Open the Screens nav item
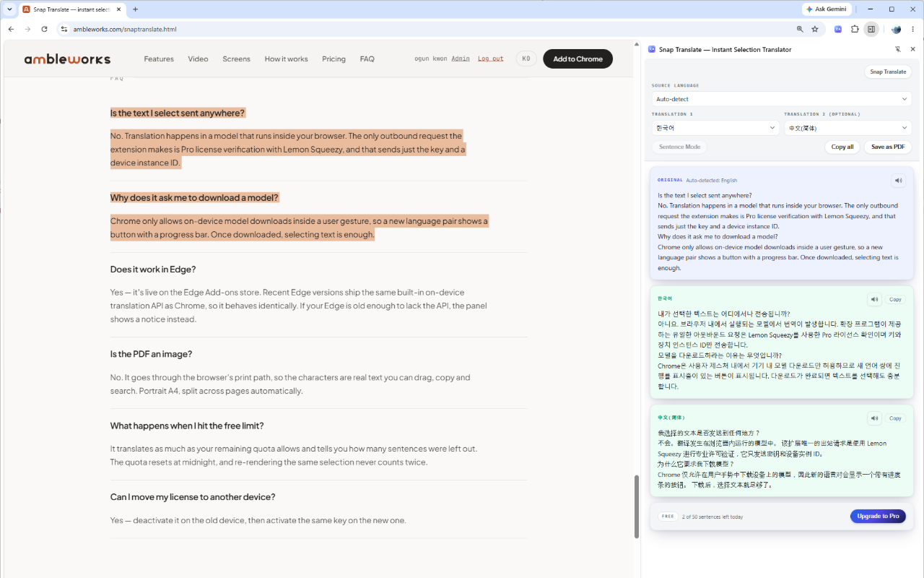This screenshot has height=578, width=924. tap(236, 59)
